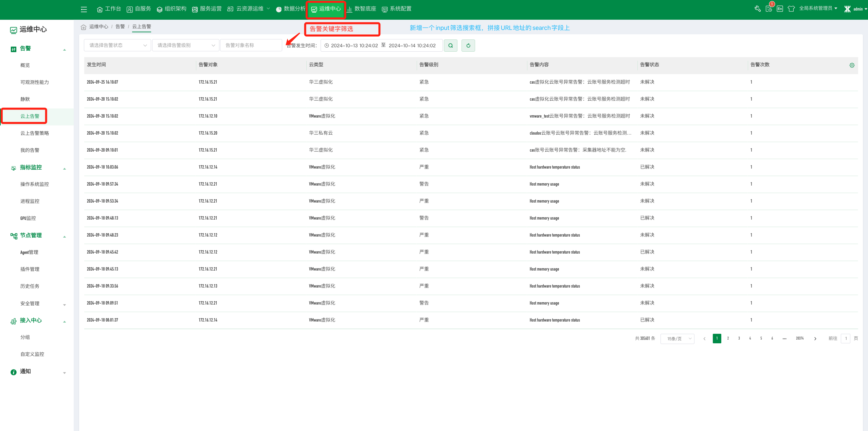Screen dimensions: 868x431
Task: Click the 运维中心 breadcrumb link
Action: pos(99,27)
